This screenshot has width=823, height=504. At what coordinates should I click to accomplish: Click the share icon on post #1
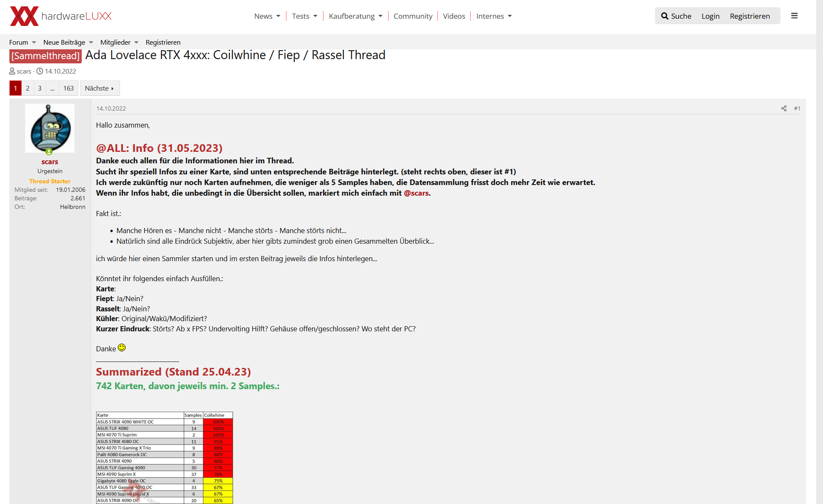pyautogui.click(x=783, y=108)
